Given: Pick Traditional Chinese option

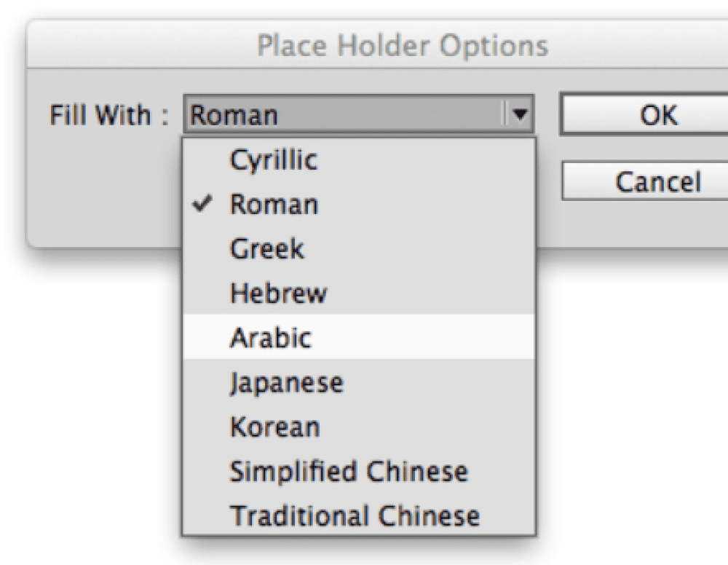Looking at the screenshot, I should point(358,515).
